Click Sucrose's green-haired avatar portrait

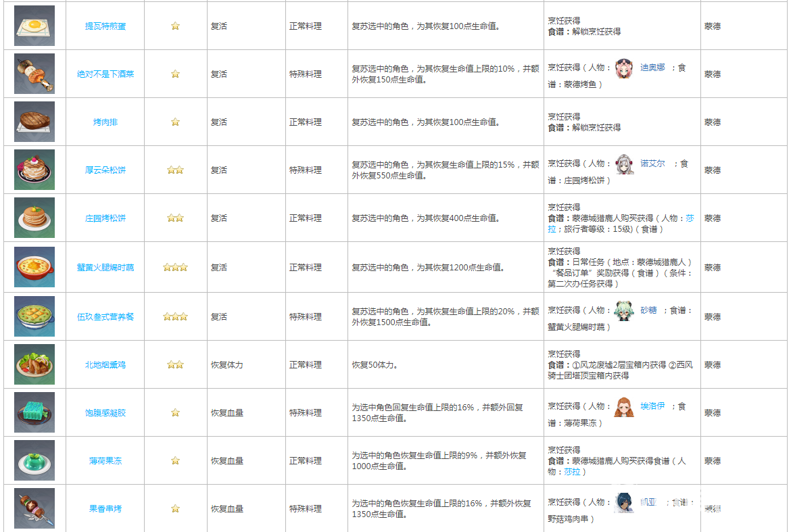pyautogui.click(x=623, y=311)
